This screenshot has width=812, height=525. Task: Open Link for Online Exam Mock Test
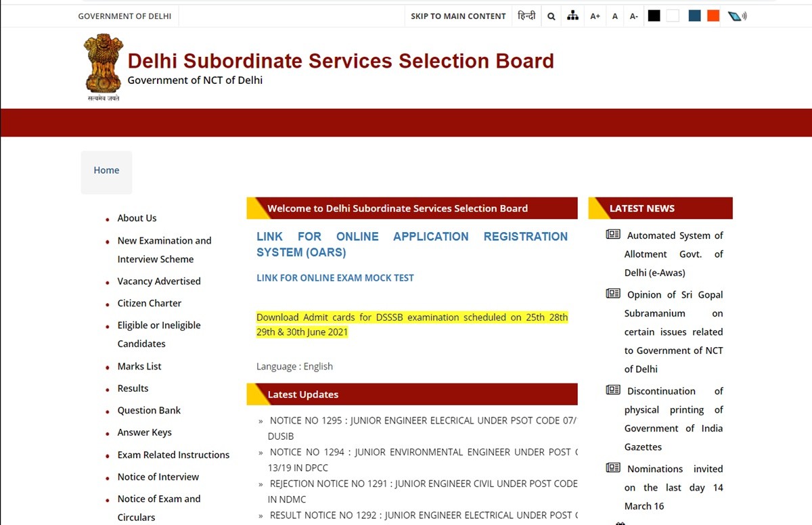tap(335, 278)
